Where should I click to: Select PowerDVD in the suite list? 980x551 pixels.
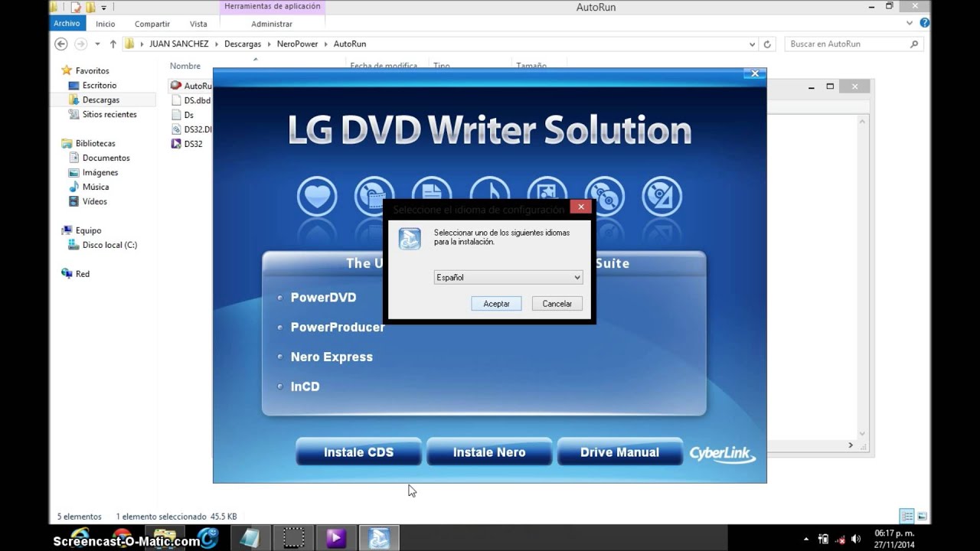pos(323,298)
